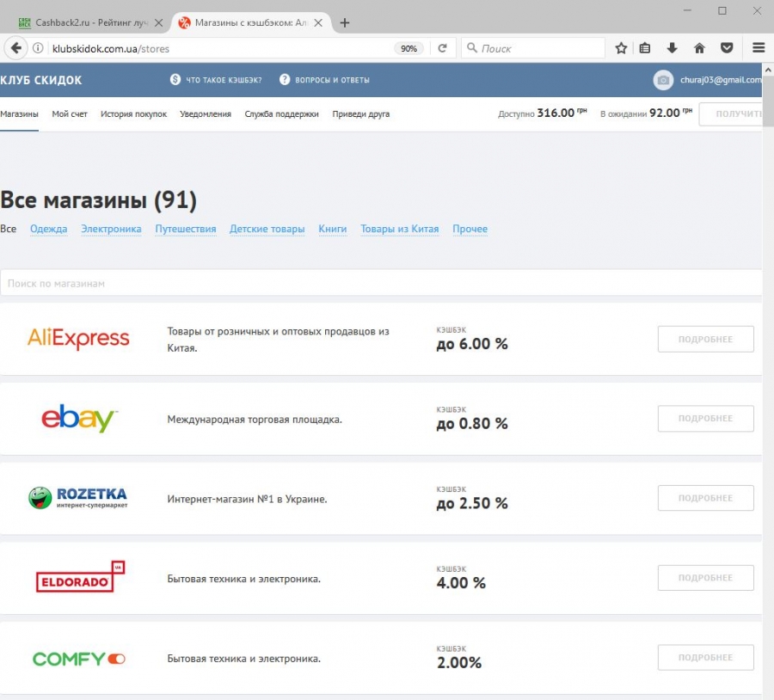Open the Уведомления menu item
This screenshot has height=700, width=774.
coord(206,114)
